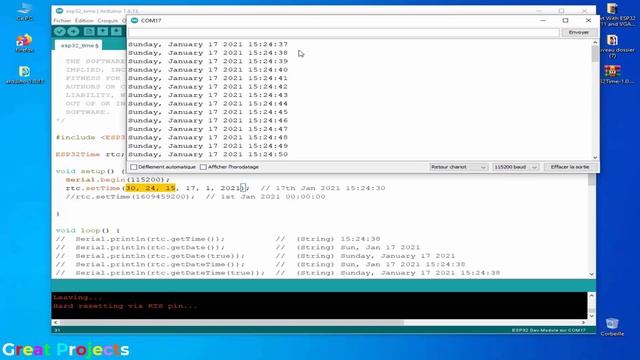Viewport: 640px width, 360px height.
Task: Click the serial monitor vertical scrollbar thumb
Action: point(595,53)
